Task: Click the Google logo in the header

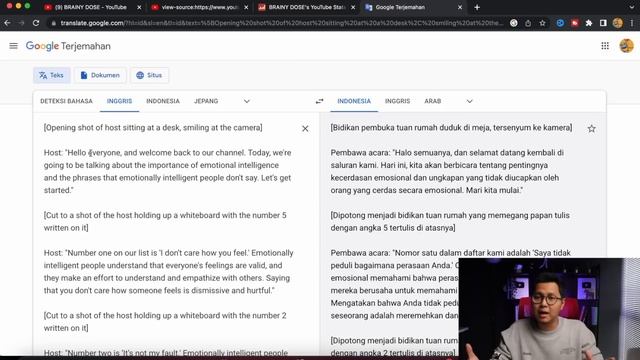Action: 42,46
